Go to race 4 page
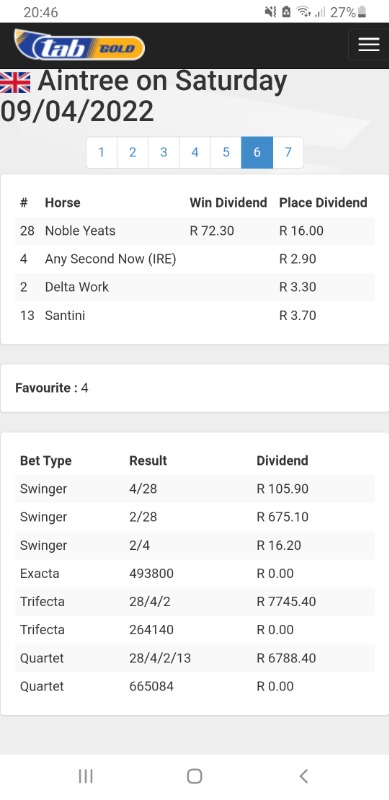Viewport: 389px width, 800px height. (x=195, y=152)
